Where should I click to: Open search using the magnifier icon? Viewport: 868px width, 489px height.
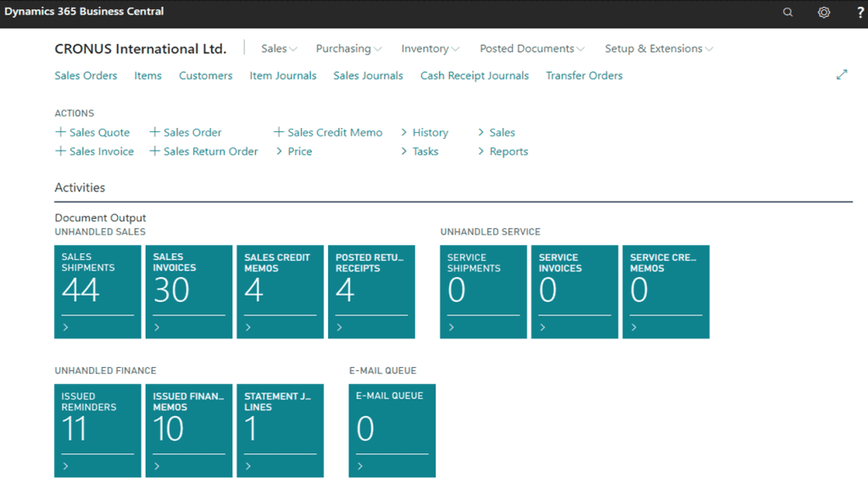pyautogui.click(x=787, y=12)
